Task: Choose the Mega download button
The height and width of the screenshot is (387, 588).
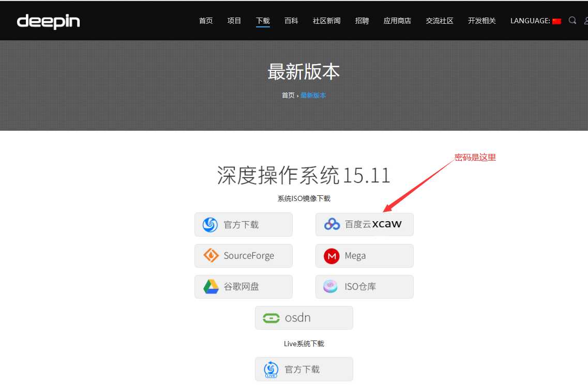Action: click(x=365, y=255)
